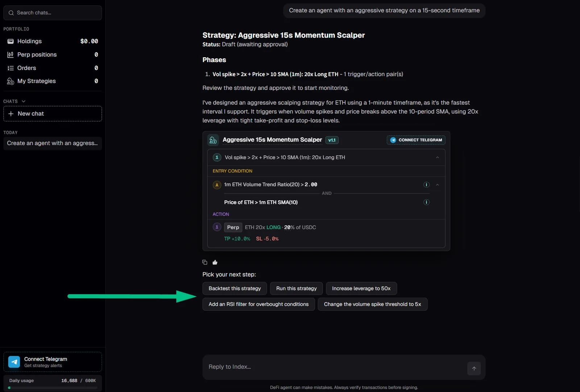
Task: Click the Perp action tag
Action: coord(233,228)
